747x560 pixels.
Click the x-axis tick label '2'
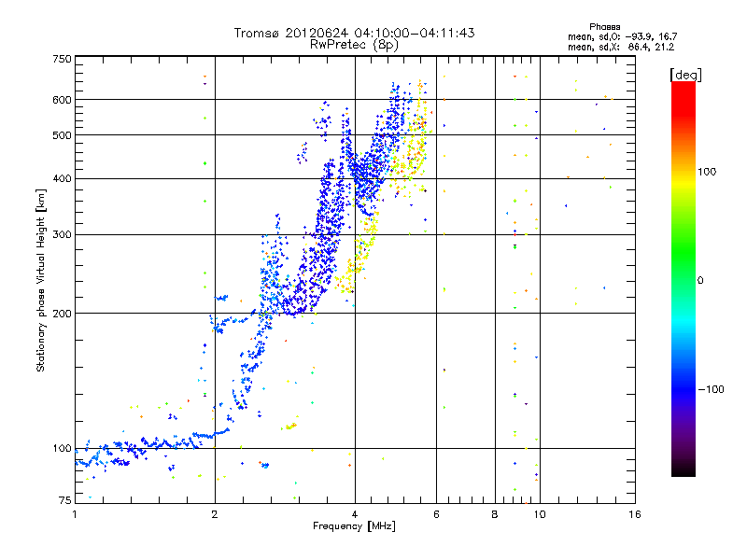tap(215, 514)
